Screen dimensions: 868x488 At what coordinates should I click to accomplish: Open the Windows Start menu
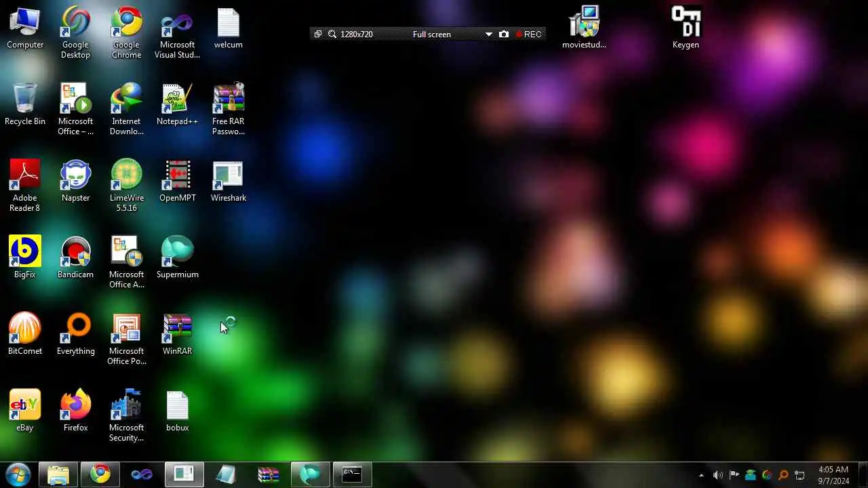(x=18, y=474)
